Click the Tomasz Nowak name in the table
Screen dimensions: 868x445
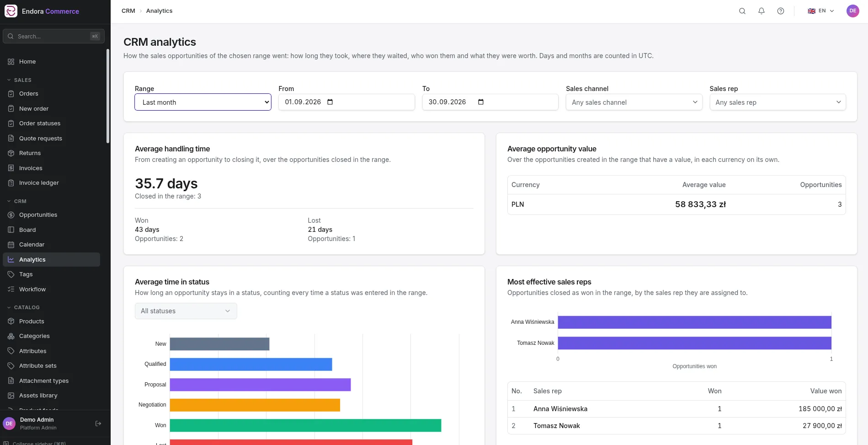(557, 426)
